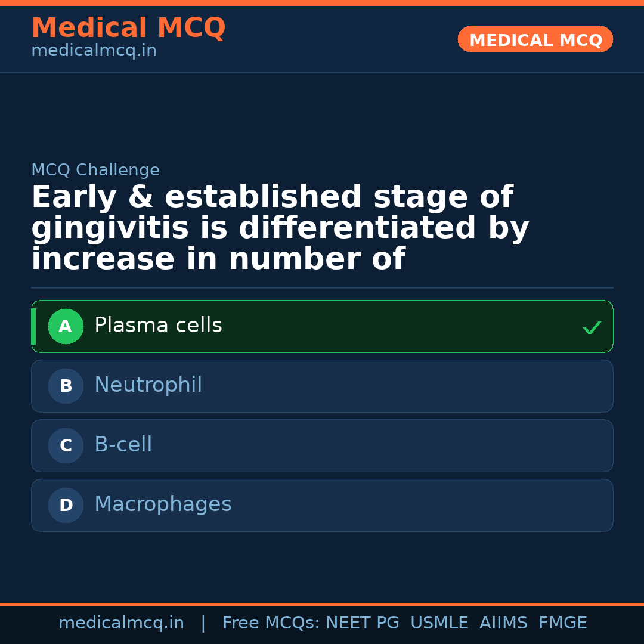Click the B letter circle icon

click(66, 386)
